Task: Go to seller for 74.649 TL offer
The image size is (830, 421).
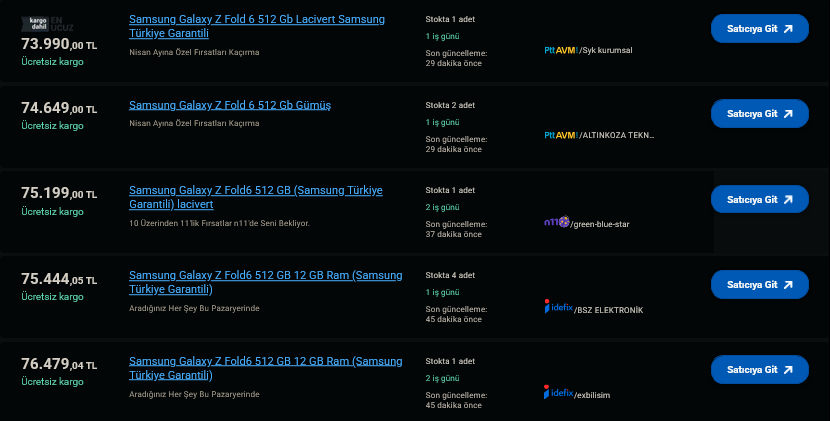Action: 759,114
